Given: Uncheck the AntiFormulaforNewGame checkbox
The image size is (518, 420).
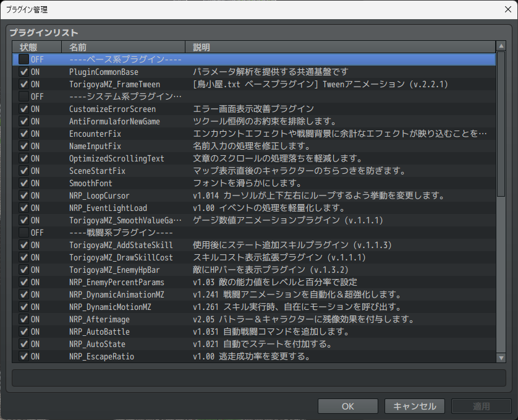Looking at the screenshot, I should coord(23,121).
